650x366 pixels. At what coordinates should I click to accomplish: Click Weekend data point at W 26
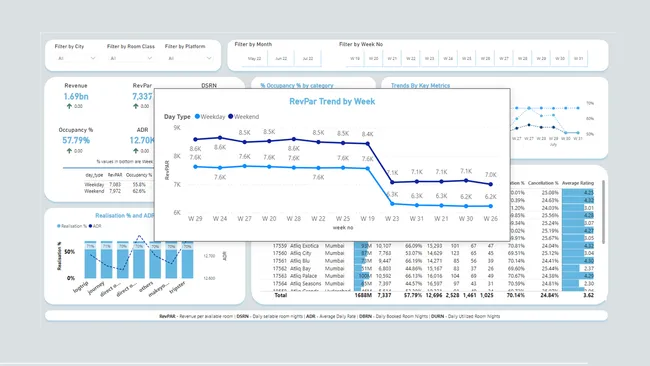point(491,184)
